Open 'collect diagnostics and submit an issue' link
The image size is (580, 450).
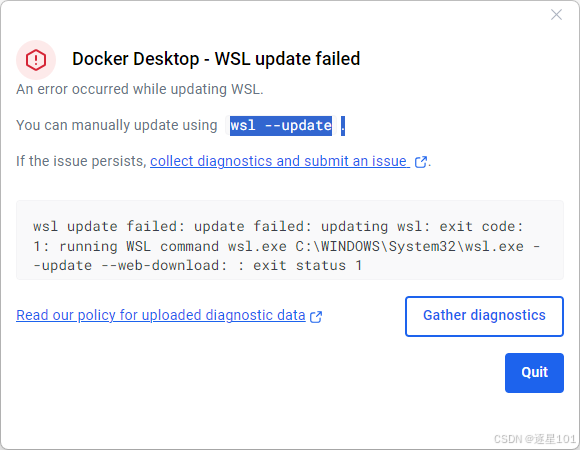pos(280,161)
